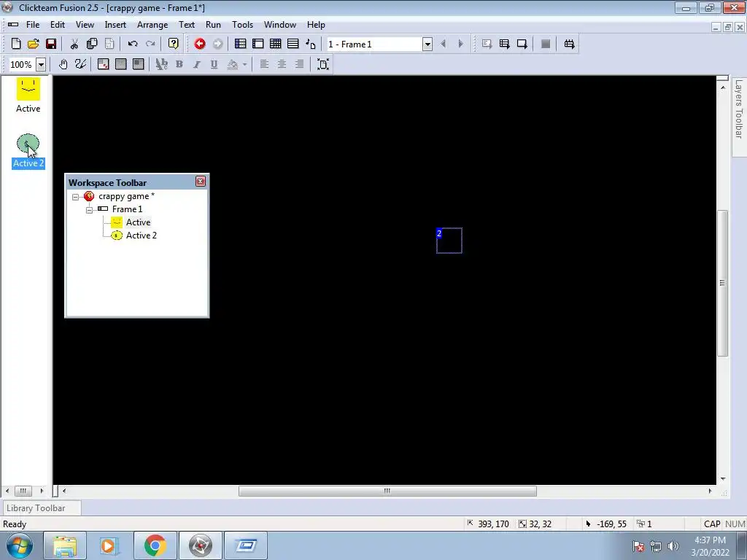Viewport: 747px width, 560px height.
Task: Toggle italic text formatting
Action: click(197, 64)
